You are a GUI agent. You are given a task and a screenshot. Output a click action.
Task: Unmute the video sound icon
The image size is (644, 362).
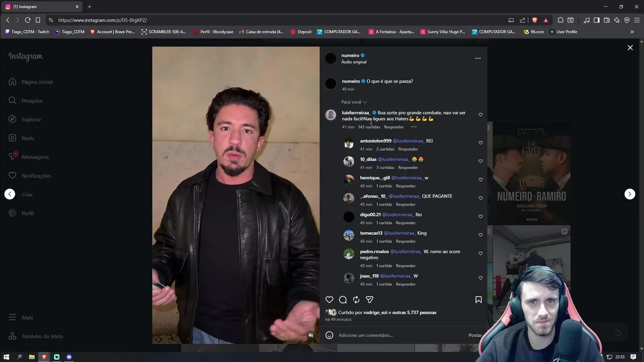pos(311,335)
